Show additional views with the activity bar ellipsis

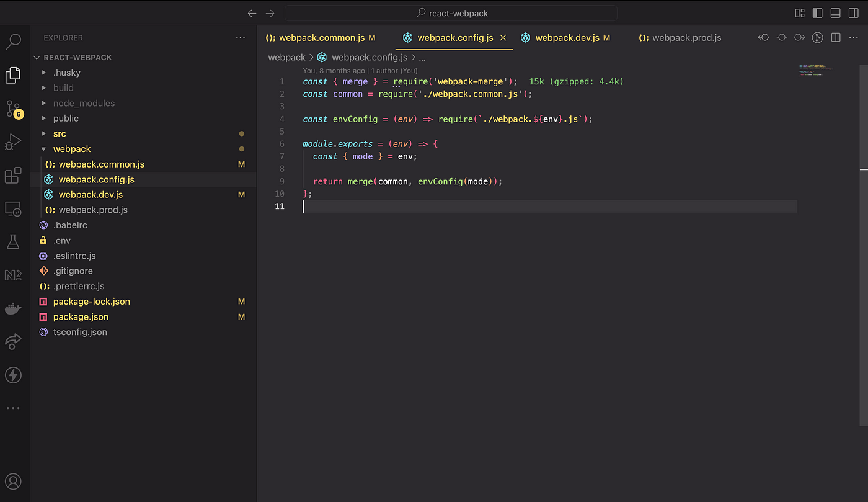click(x=13, y=408)
